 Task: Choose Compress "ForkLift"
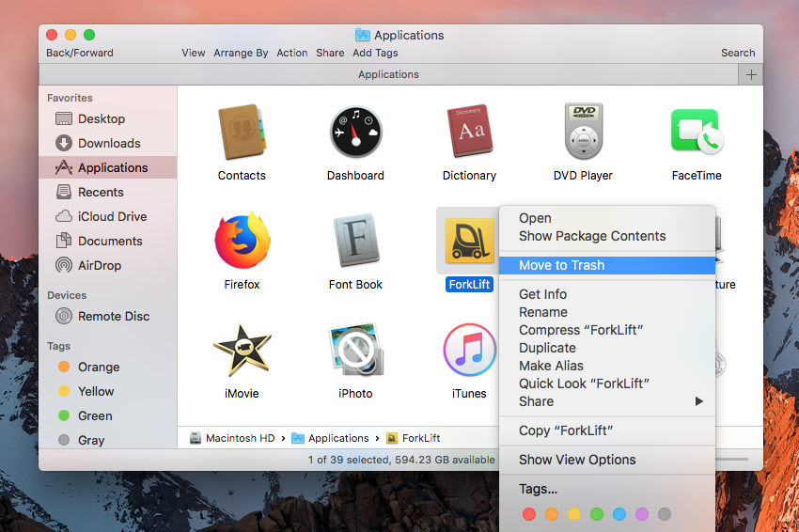coord(607,330)
